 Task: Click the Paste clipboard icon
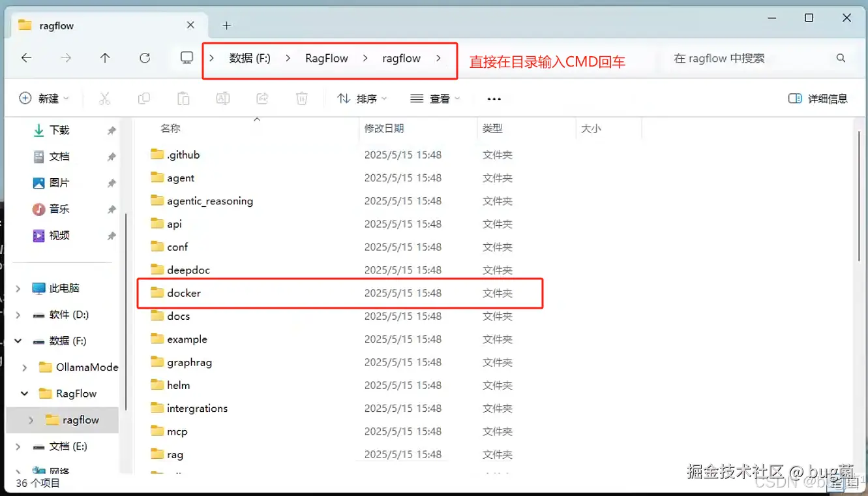(x=183, y=99)
